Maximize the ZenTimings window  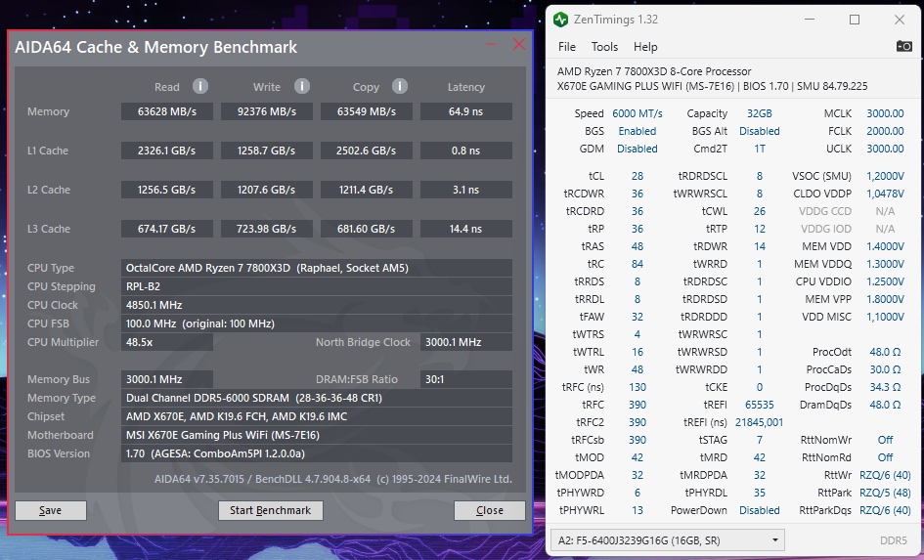pos(855,20)
